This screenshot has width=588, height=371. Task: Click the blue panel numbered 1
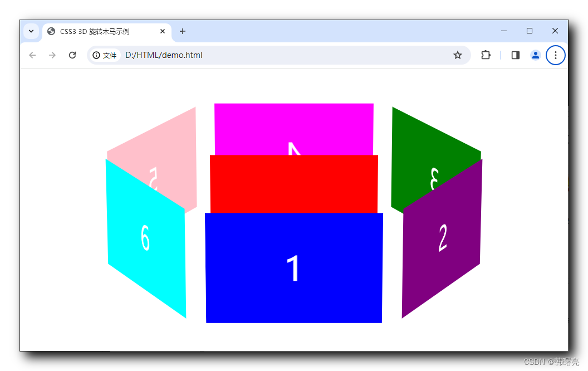tap(294, 267)
